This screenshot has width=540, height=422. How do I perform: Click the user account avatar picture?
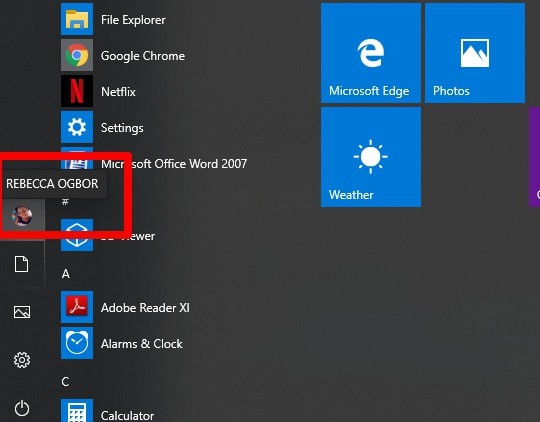(x=22, y=216)
